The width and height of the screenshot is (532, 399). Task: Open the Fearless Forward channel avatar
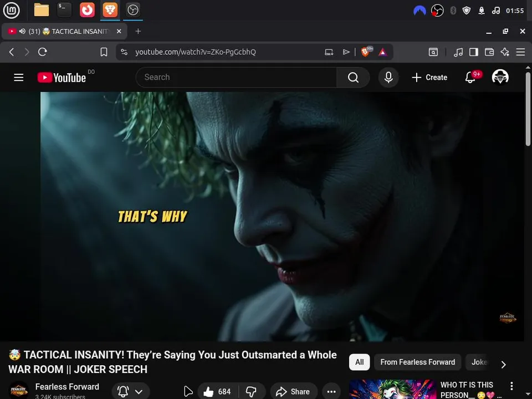18,391
